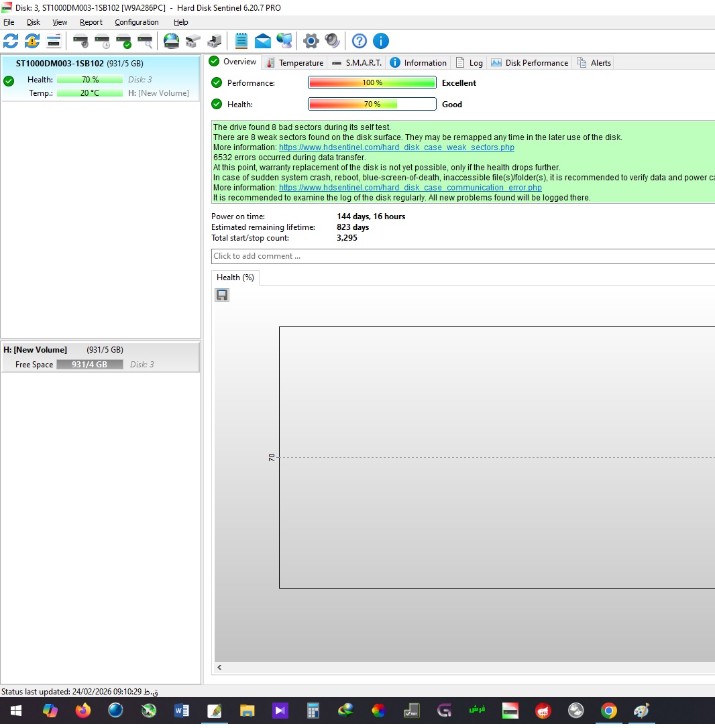Screen dimensions: 715x728
Task: Switch to the Temperature tab
Action: pos(295,63)
